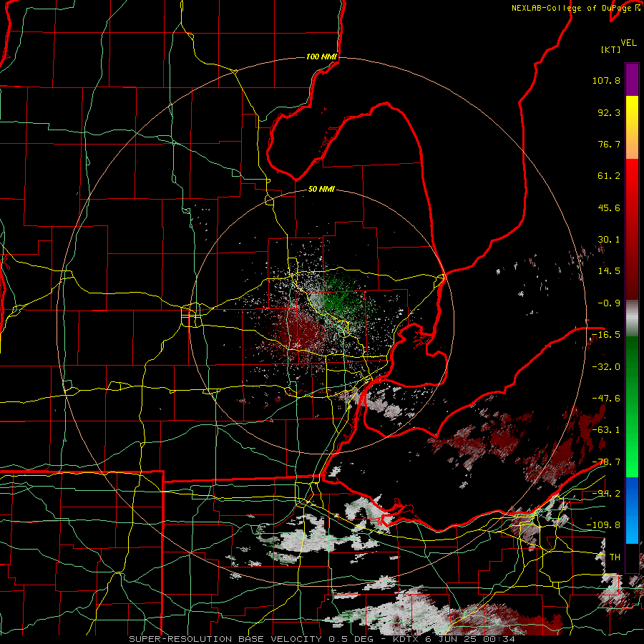Select the -32.0 velocity scale value

point(606,367)
